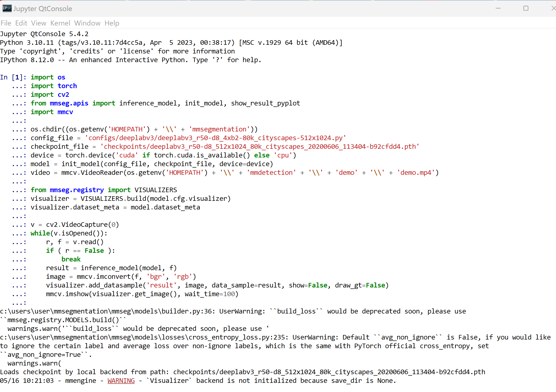Open the Edit menu
This screenshot has width=556, height=392.
pyautogui.click(x=21, y=23)
